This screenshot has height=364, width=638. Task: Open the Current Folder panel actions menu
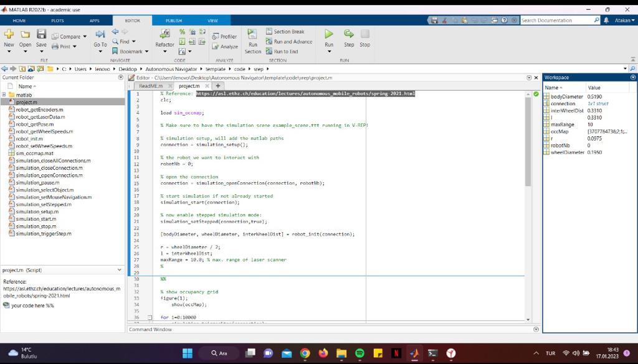(x=120, y=77)
